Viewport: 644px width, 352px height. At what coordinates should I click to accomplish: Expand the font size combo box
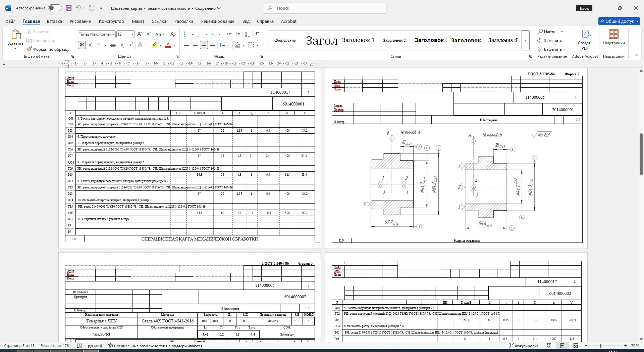pos(132,34)
